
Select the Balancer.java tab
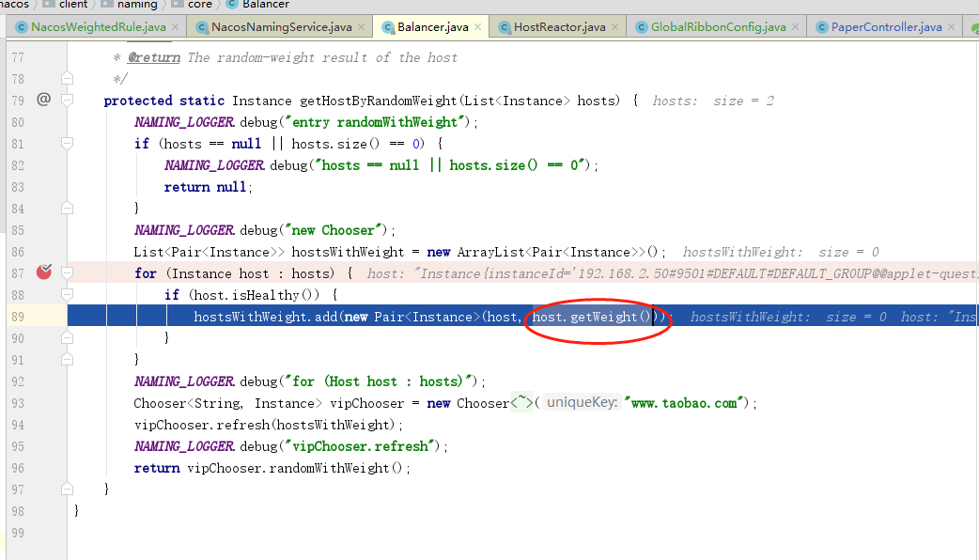coord(433,27)
